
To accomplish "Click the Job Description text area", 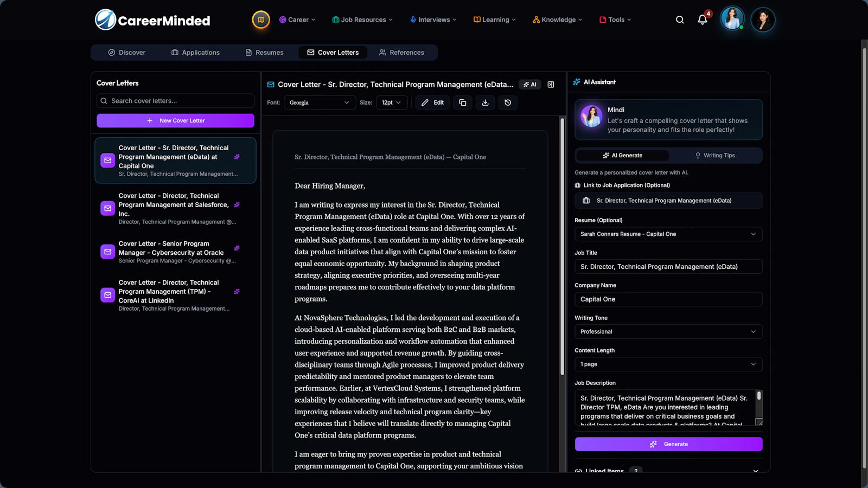I will [x=665, y=408].
